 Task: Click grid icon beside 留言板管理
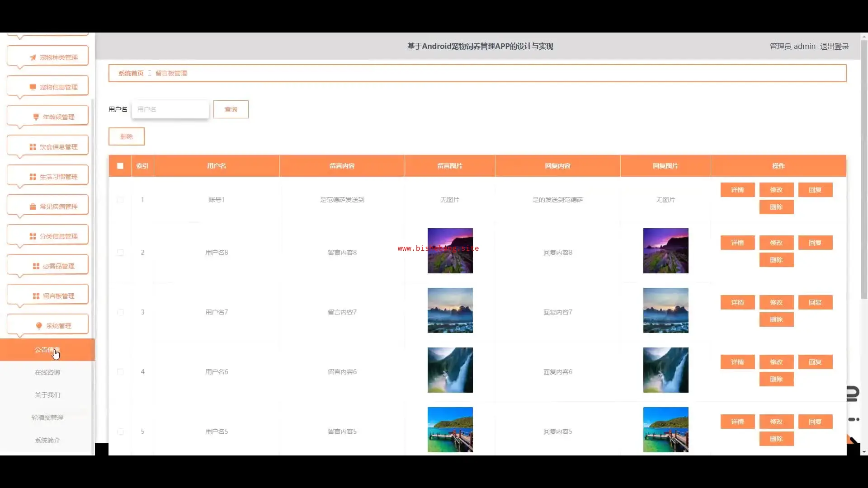36,296
